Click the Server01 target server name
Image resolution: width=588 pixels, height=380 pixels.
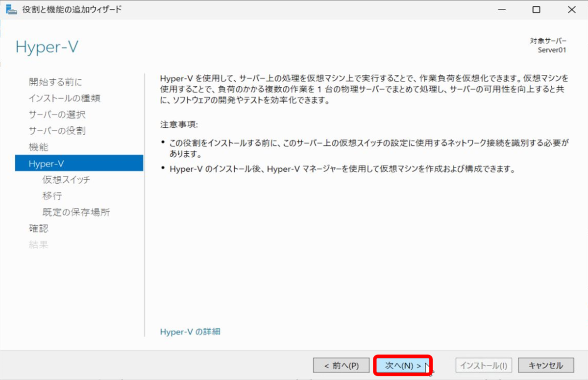coord(552,49)
